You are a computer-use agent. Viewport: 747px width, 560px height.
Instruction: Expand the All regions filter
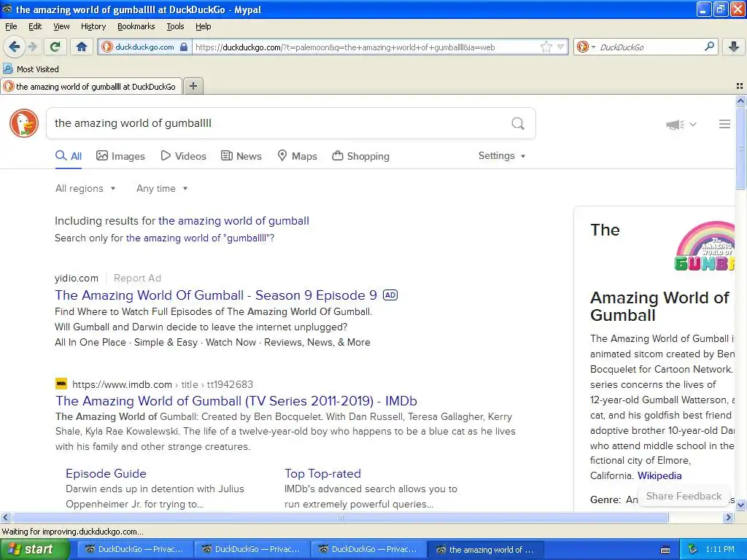(x=85, y=189)
